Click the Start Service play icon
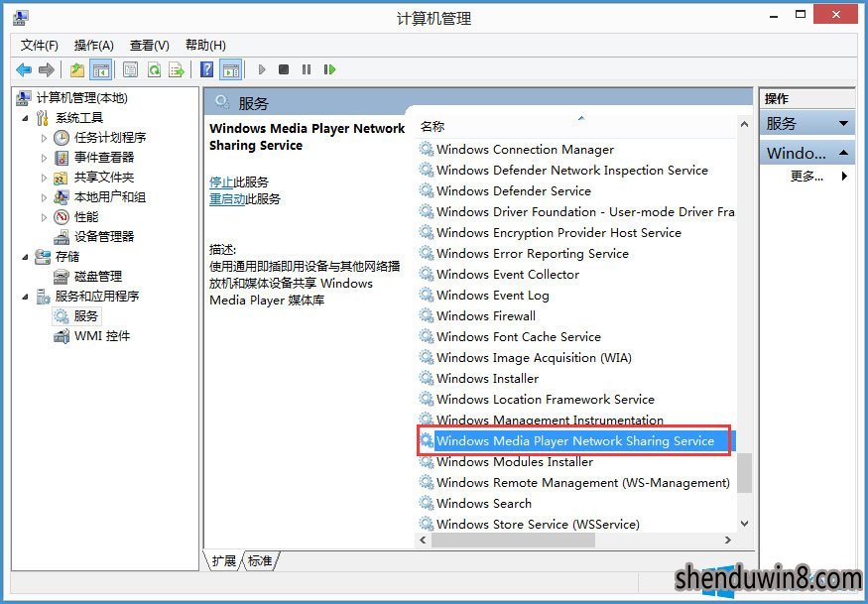The width and height of the screenshot is (868, 604). [262, 69]
